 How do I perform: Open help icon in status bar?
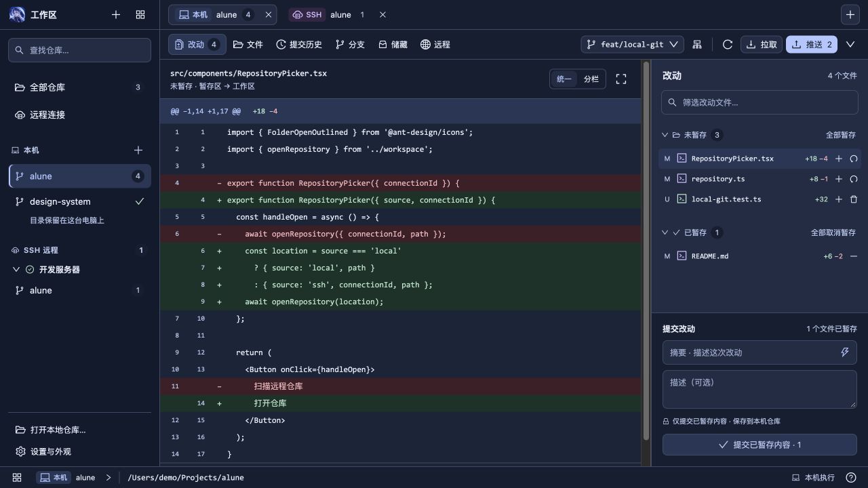[x=851, y=477]
